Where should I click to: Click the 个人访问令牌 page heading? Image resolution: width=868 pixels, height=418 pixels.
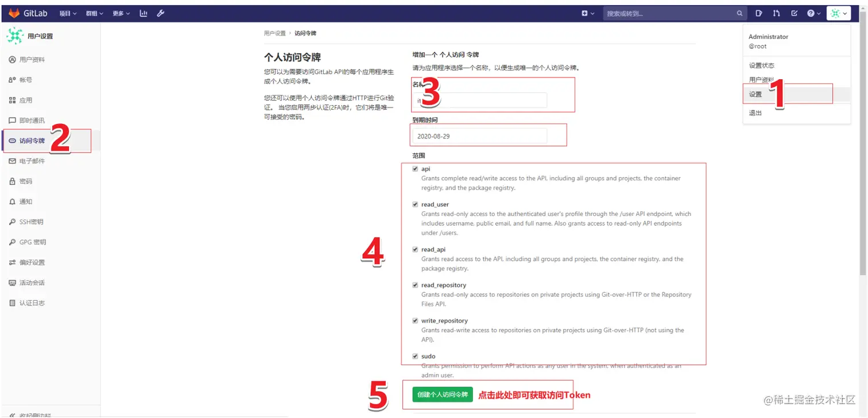pyautogui.click(x=292, y=57)
